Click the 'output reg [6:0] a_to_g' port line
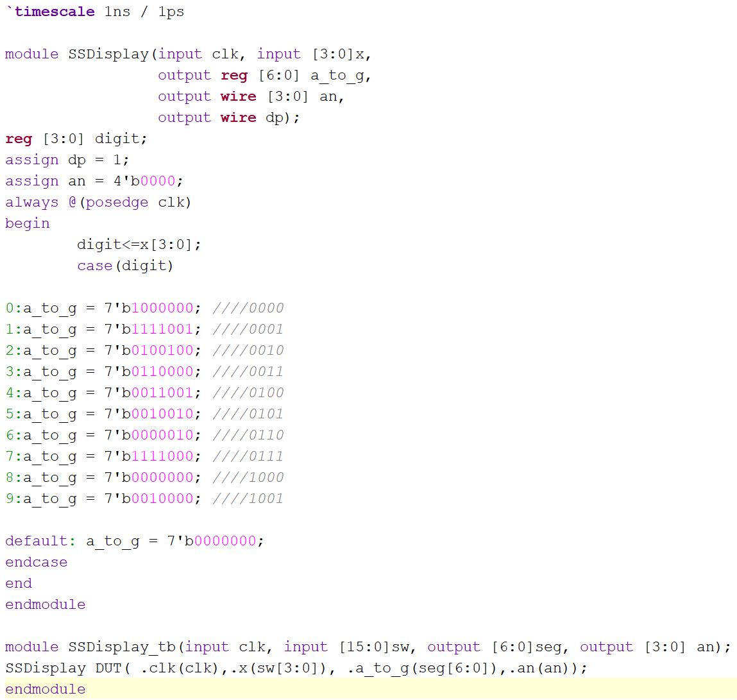 coord(264,75)
